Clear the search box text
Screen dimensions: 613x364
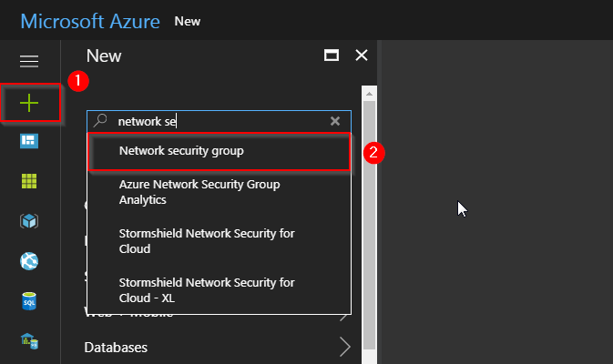tap(334, 121)
